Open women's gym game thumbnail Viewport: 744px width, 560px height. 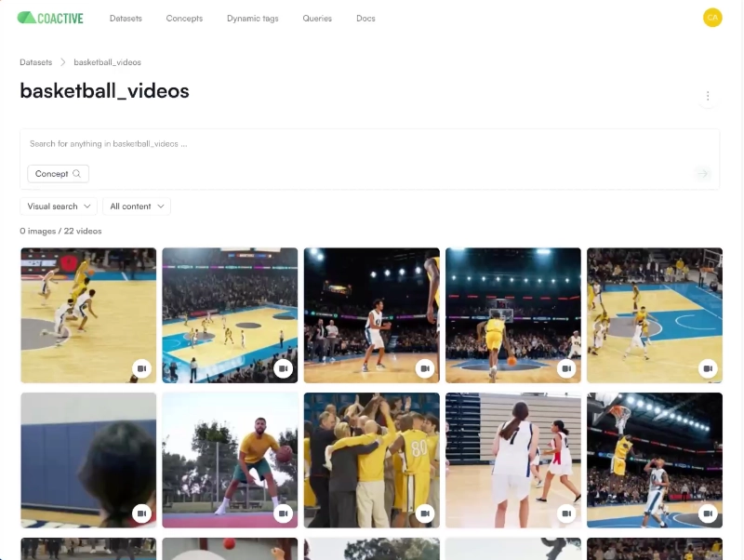[x=513, y=460]
